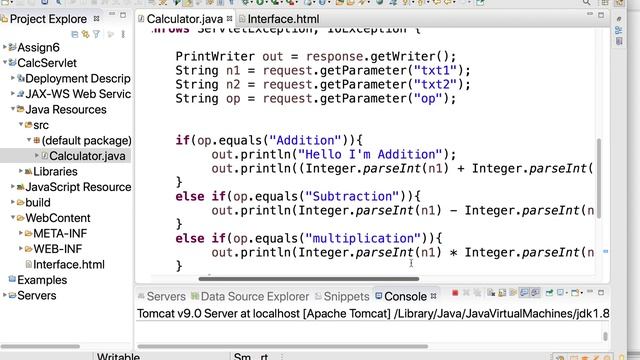Select Interface.html in Project Explorer tree

[69, 264]
